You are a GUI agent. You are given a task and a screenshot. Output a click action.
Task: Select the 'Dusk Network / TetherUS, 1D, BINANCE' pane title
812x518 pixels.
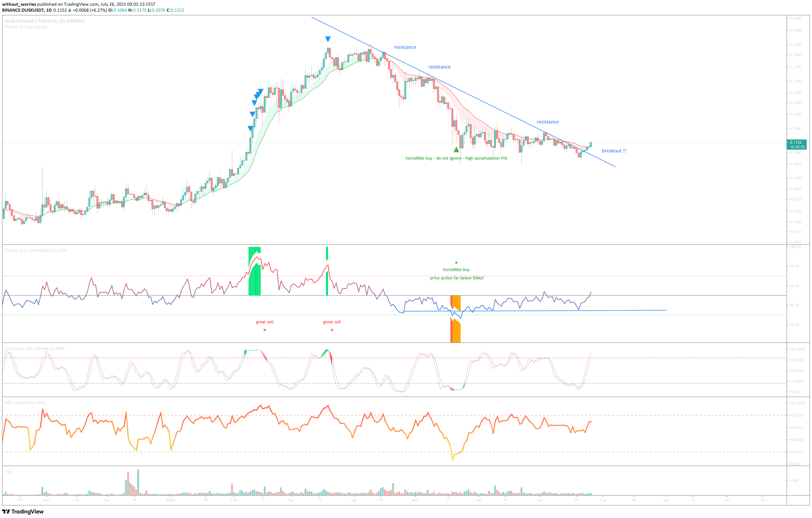[x=45, y=21]
